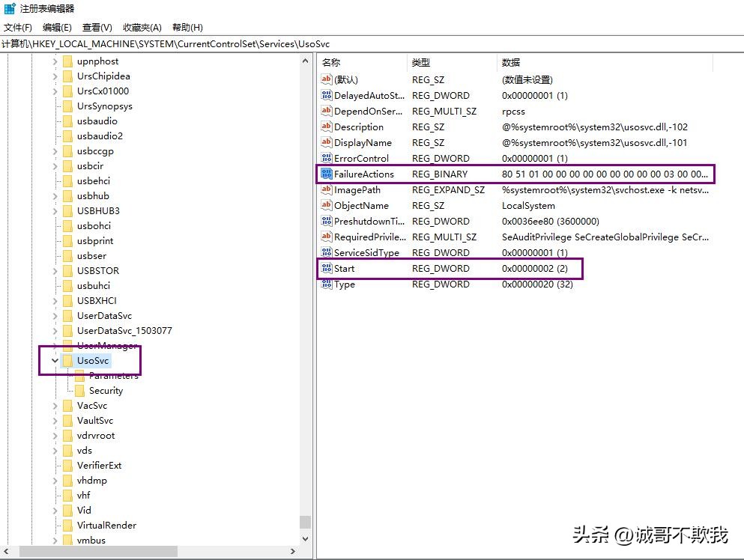The height and width of the screenshot is (560, 744).
Task: Click the REG_BINARY icon beside FailureActions
Action: tap(326, 174)
